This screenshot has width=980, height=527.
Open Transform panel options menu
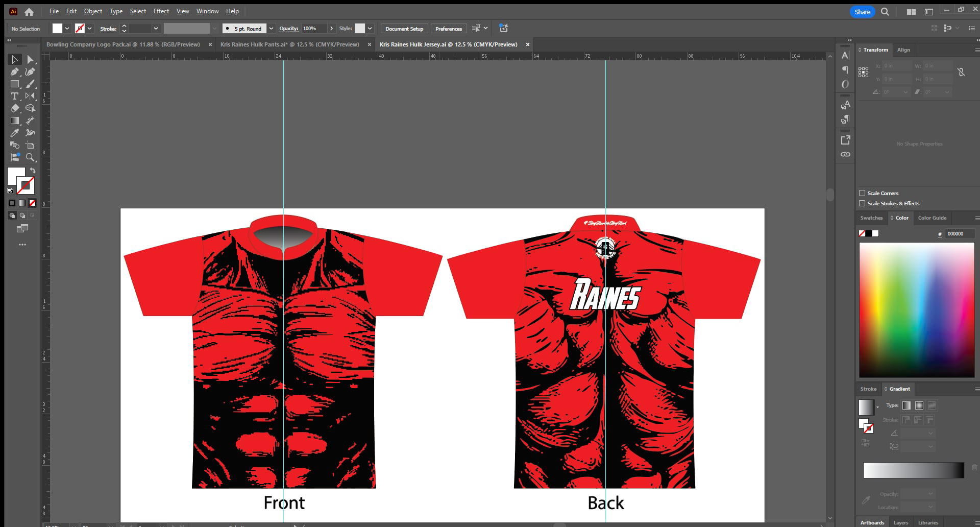tap(977, 50)
